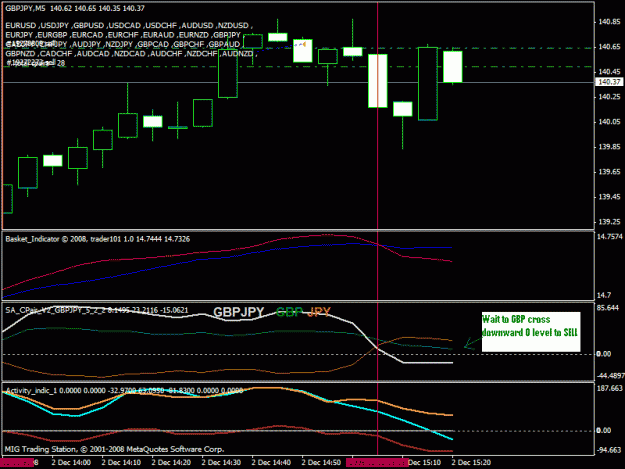The width and height of the screenshot is (625, 469).
Task: Click the 2 Dec 15:20 time label
Action: click(471, 463)
